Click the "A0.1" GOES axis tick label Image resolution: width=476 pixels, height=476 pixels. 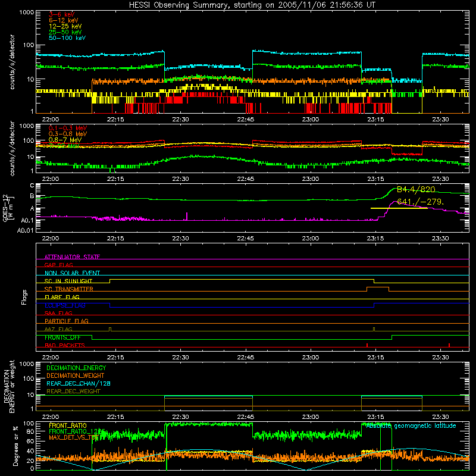coord(27,220)
